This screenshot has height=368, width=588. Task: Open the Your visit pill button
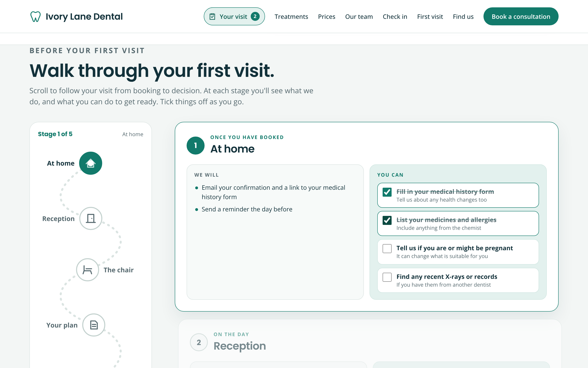[x=234, y=17]
